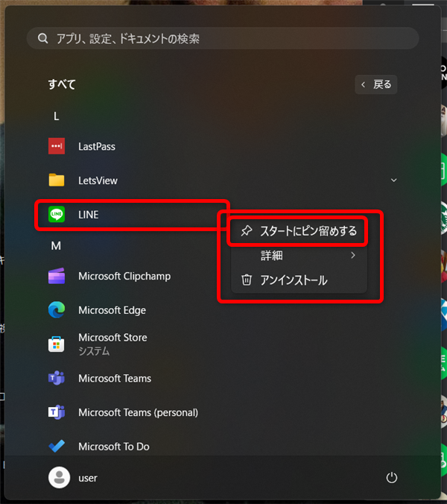Click the green LINE app icon

tap(57, 214)
